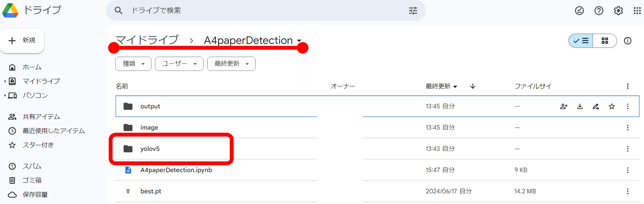Image resolution: width=644 pixels, height=204 pixels.
Task: Click the 13:43 自分 date cell
Action: pos(440,149)
